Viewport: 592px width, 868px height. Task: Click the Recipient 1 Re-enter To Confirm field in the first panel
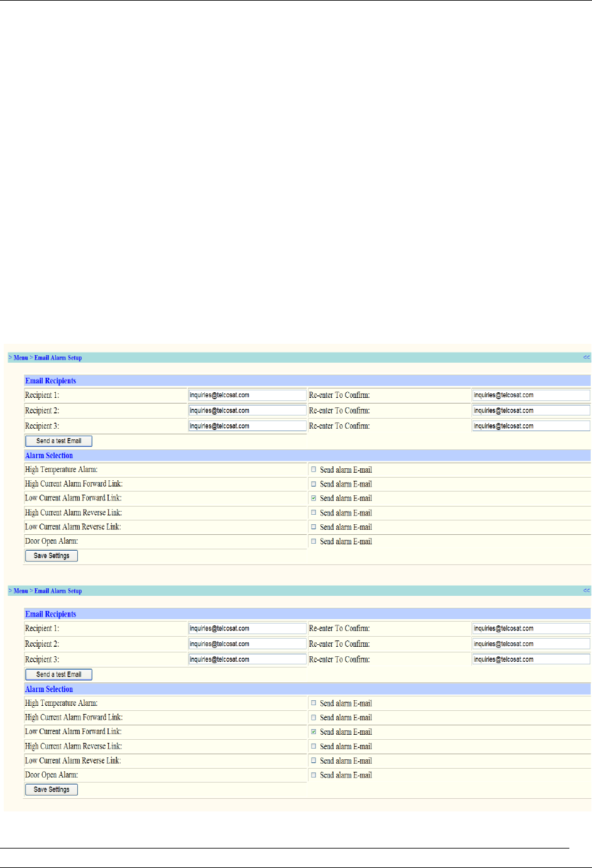531,395
